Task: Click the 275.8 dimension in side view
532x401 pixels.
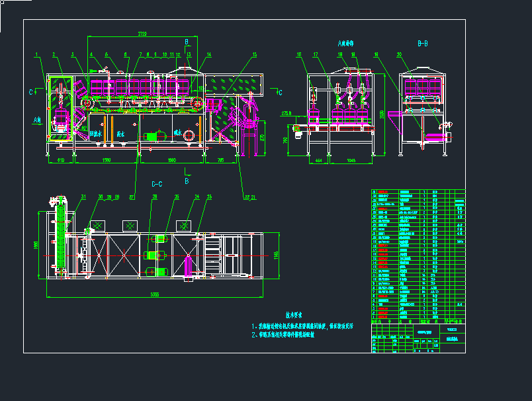Action: tap(287, 113)
